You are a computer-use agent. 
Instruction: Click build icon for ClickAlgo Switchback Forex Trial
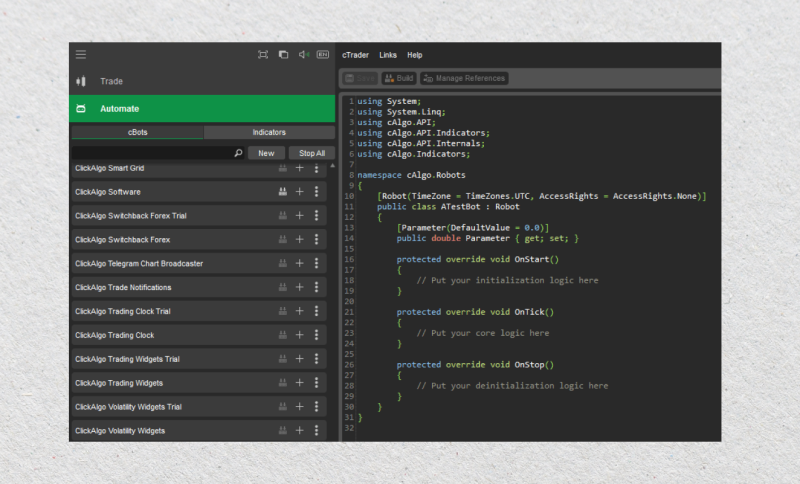pos(282,216)
